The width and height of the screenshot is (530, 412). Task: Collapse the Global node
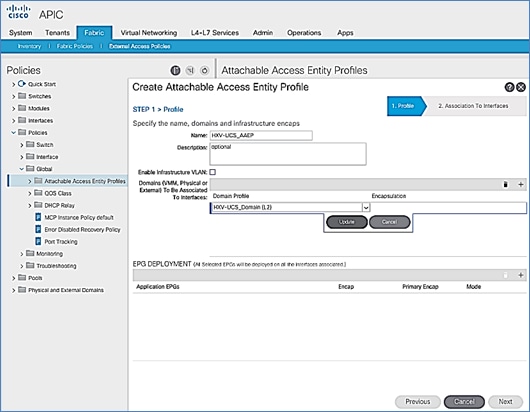(22, 169)
